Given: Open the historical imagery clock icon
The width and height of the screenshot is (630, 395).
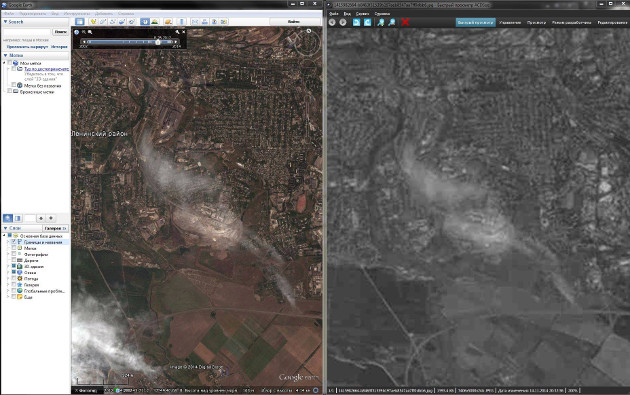Looking at the screenshot, I should pos(145,21).
